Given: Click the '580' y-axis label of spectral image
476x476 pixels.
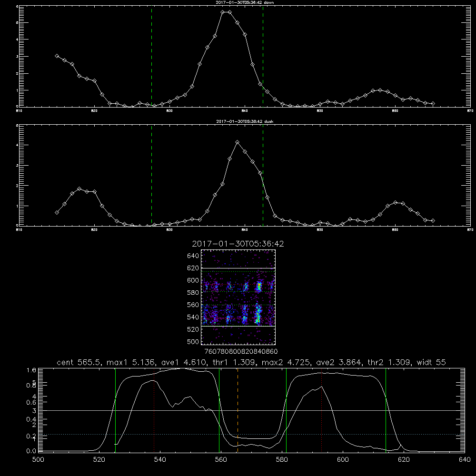Looking at the screenshot, I should (193, 293).
